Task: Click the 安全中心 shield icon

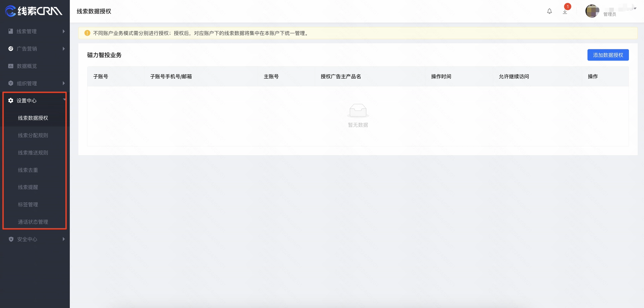Action: pos(11,239)
